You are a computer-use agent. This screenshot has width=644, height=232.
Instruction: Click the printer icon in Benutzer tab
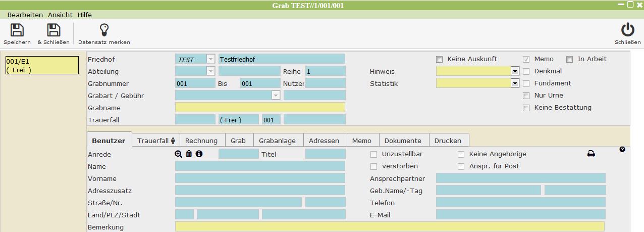tap(591, 154)
